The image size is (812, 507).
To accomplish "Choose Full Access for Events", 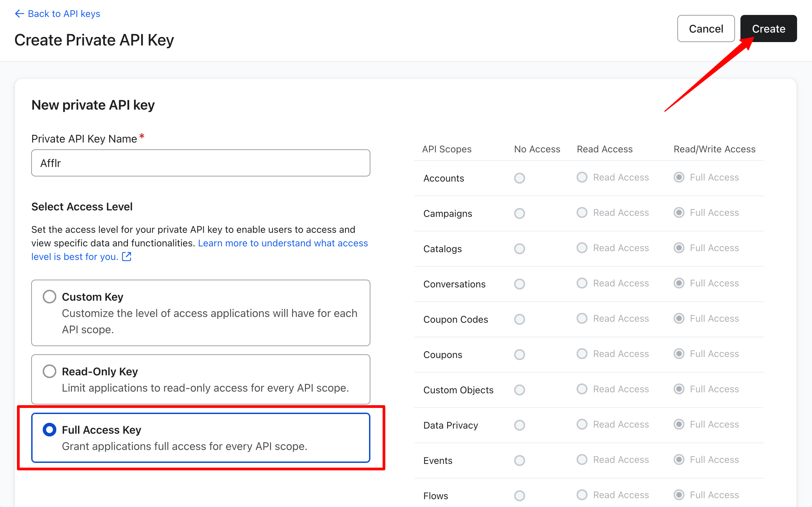I will pos(679,460).
